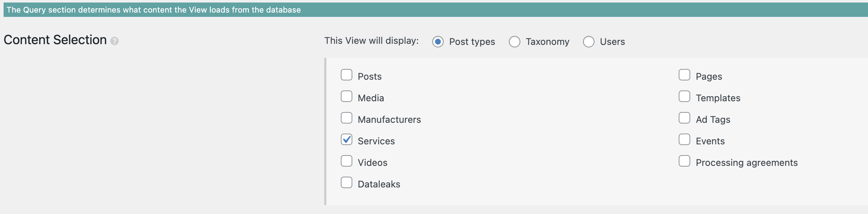The width and height of the screenshot is (868, 214).
Task: Click the Taxonomy label text
Action: tap(547, 42)
